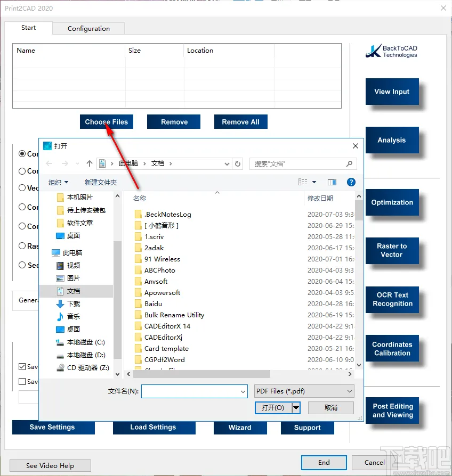
Task: Select the 'Ras' radio button option
Action: point(22,245)
